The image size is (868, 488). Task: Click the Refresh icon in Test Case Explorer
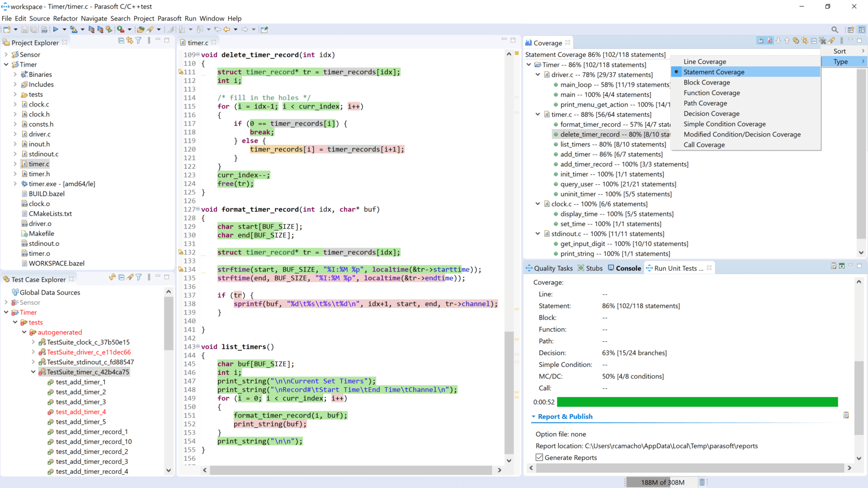tap(112, 277)
